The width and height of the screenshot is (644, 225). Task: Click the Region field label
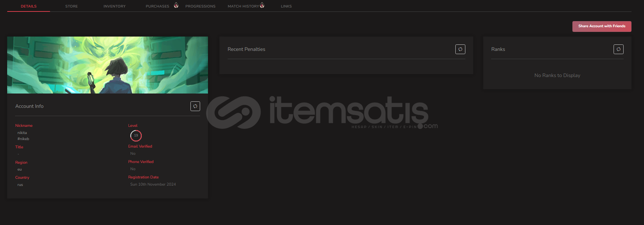[x=21, y=162]
